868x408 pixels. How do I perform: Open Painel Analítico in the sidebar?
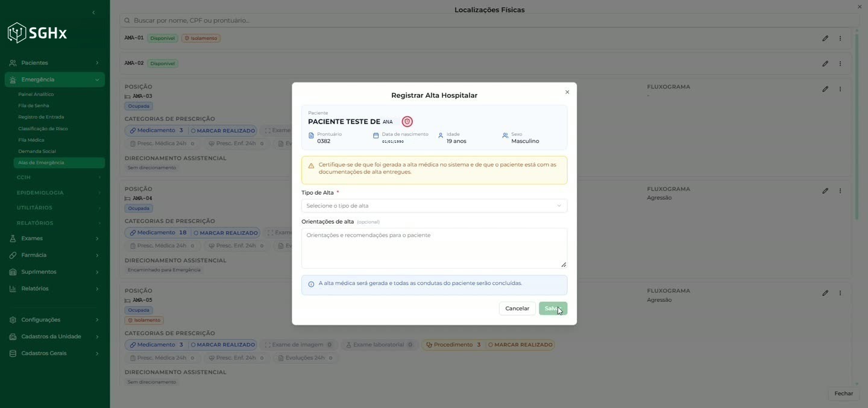pyautogui.click(x=36, y=95)
